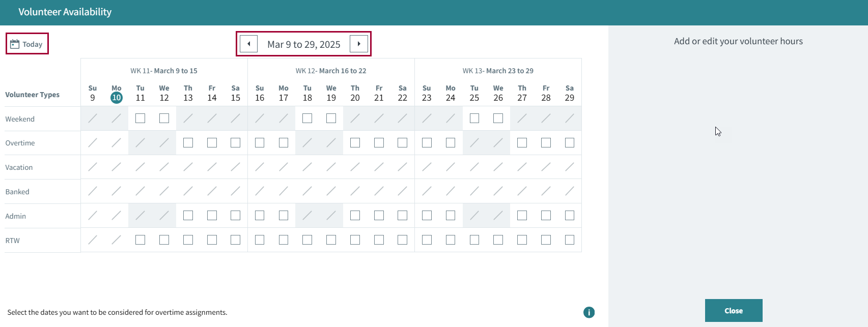The height and width of the screenshot is (327, 868).
Task: Check Admin availability for Friday March 14
Action: [x=212, y=216]
